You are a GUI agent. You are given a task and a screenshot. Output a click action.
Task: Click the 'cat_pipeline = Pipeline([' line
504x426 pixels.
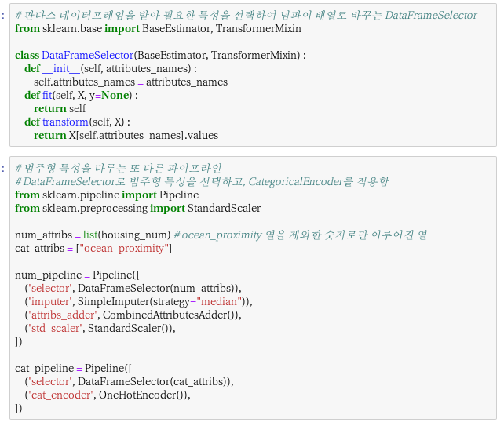tap(73, 368)
